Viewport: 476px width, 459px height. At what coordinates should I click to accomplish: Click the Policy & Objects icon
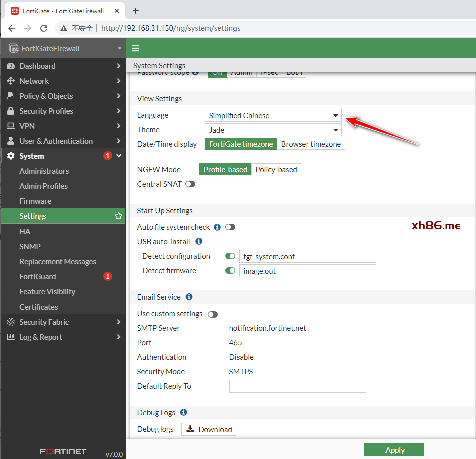coord(11,96)
